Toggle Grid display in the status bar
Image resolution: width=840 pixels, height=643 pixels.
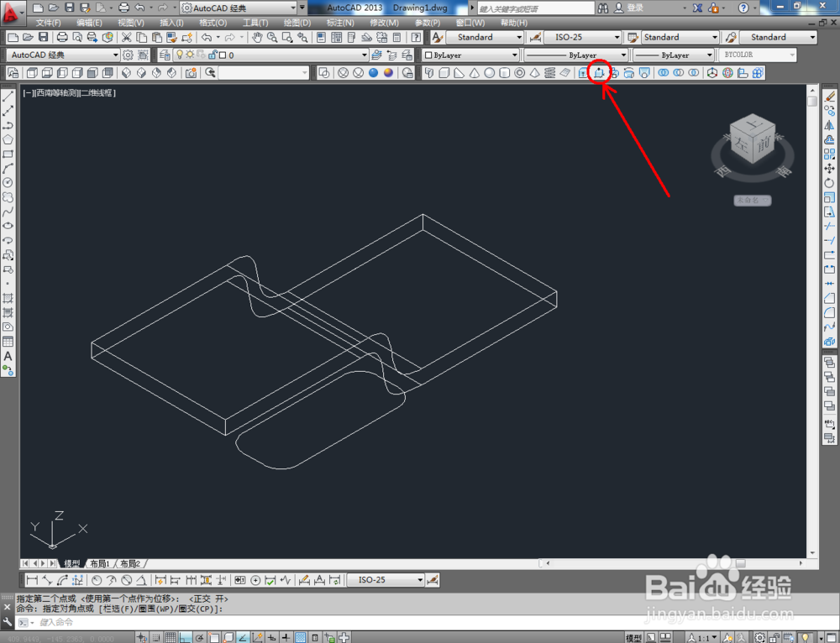pyautogui.click(x=171, y=638)
